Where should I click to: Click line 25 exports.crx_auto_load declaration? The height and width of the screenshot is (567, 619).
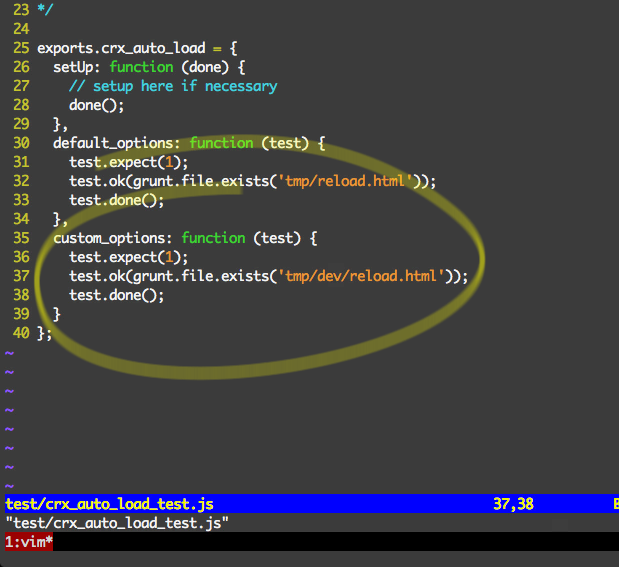(x=137, y=48)
